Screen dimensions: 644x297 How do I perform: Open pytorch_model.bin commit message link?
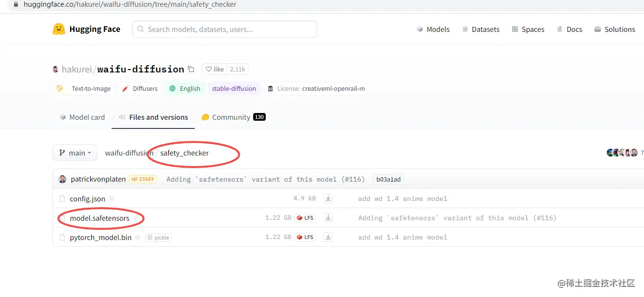(x=402, y=237)
